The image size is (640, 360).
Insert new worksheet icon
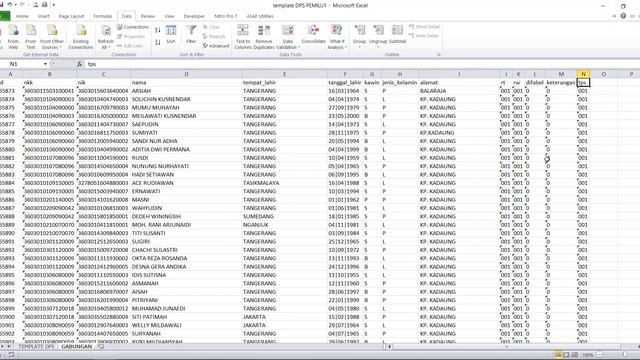pos(100,347)
